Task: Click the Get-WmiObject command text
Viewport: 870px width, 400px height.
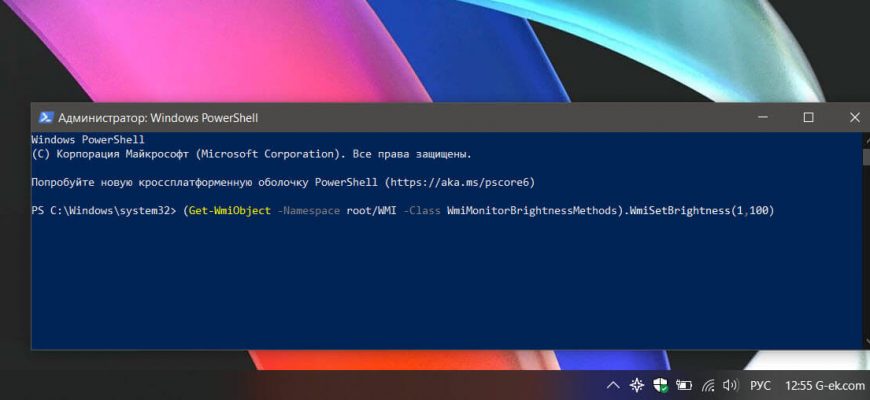Action: [230, 211]
